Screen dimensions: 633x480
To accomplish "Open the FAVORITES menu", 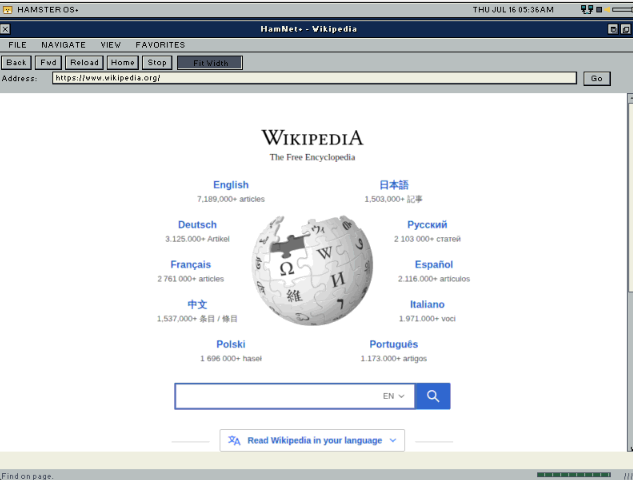I will click(160, 45).
